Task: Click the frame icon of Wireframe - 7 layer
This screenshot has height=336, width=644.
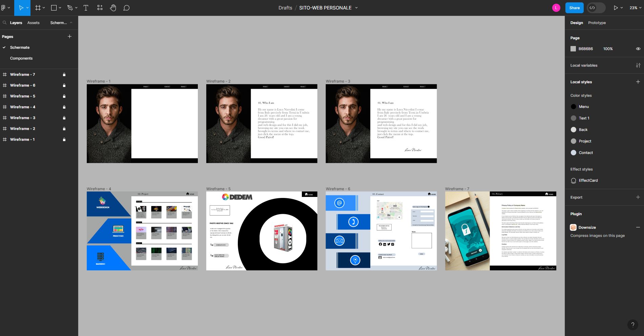Action: (5, 74)
